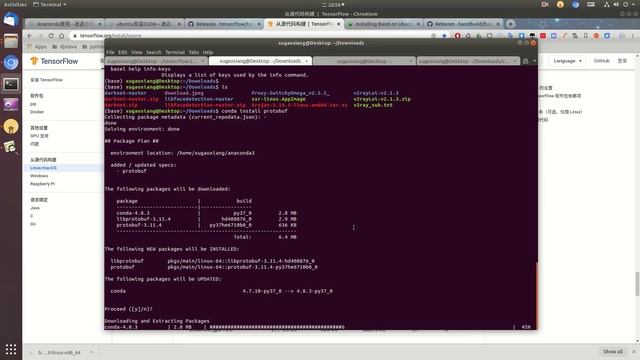
Task: Open the terminal tab list dropdown arrow
Action: pyautogui.click(x=534, y=61)
